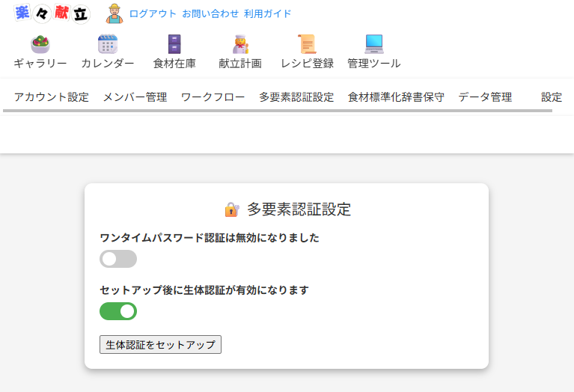Viewport: 574px width, 392px height.
Task: Switch to メンバー管理 tab
Action: point(135,97)
